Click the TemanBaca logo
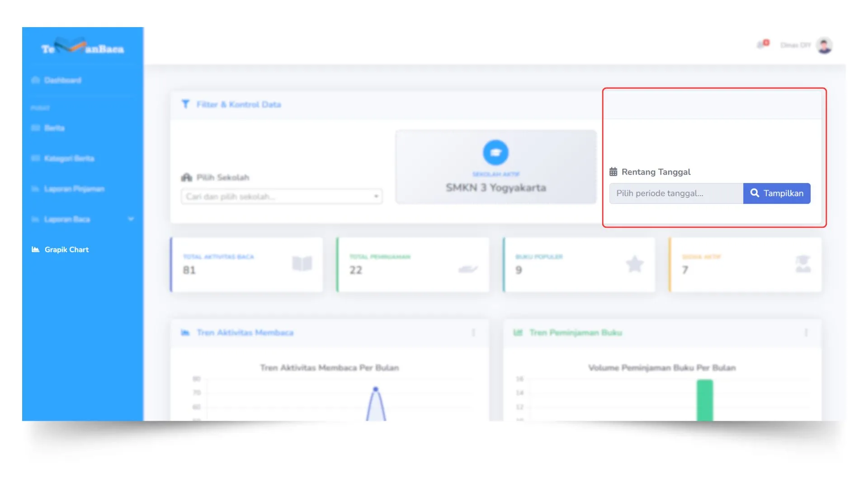This screenshot has height=488, width=868. click(82, 47)
